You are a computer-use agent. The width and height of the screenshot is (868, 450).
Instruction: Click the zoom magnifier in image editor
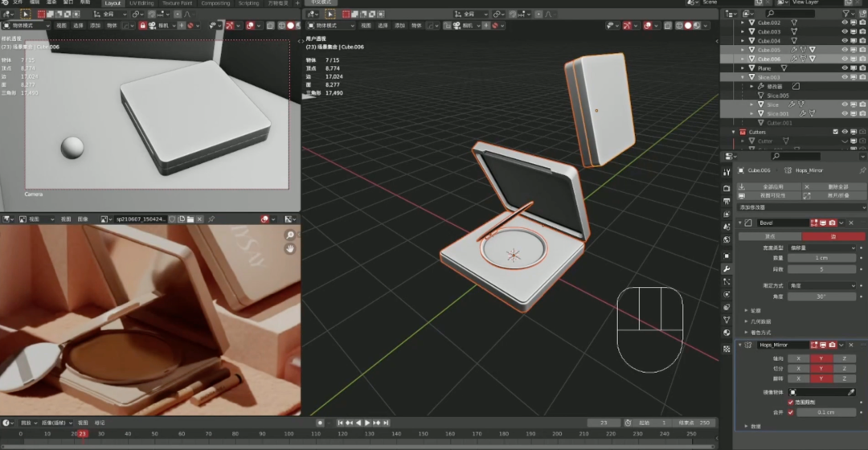(290, 235)
